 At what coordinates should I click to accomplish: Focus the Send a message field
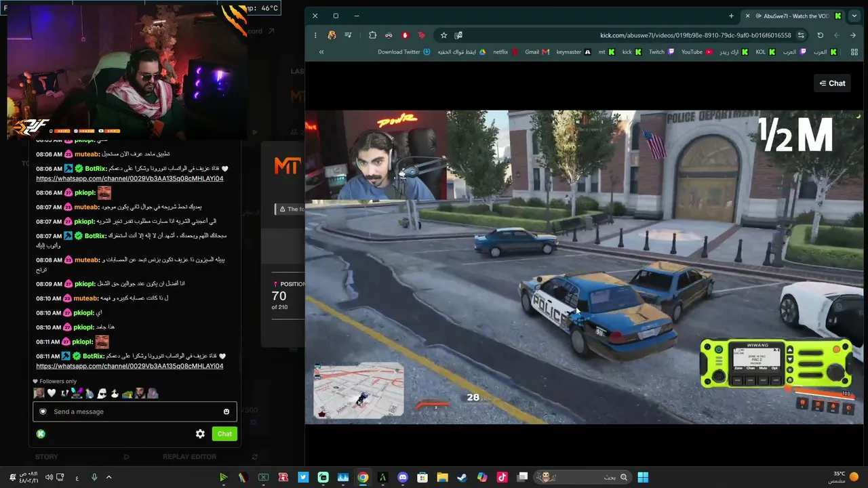[x=135, y=411]
